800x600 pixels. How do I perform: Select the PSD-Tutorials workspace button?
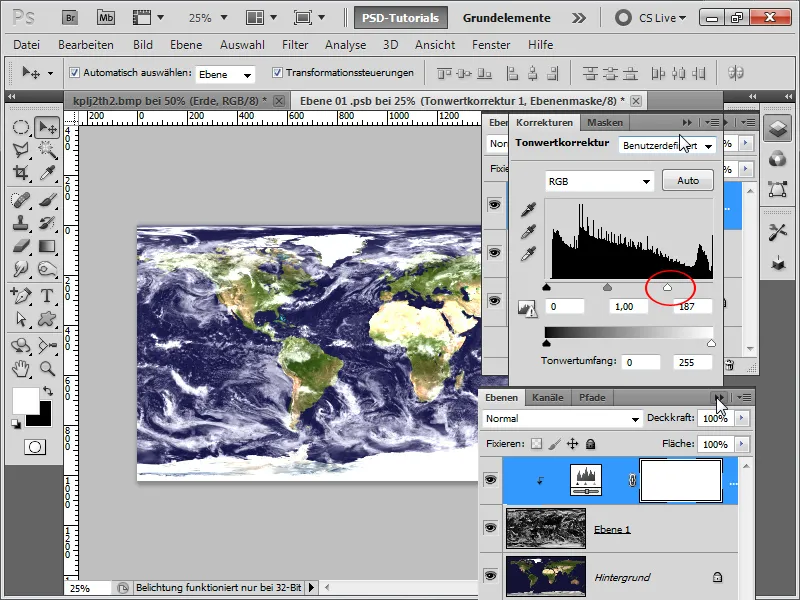(x=401, y=18)
